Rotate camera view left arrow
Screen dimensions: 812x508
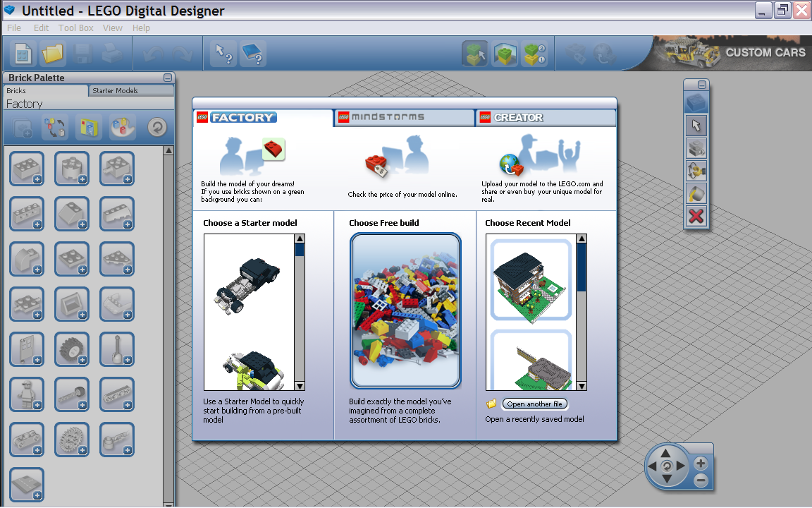pos(653,466)
